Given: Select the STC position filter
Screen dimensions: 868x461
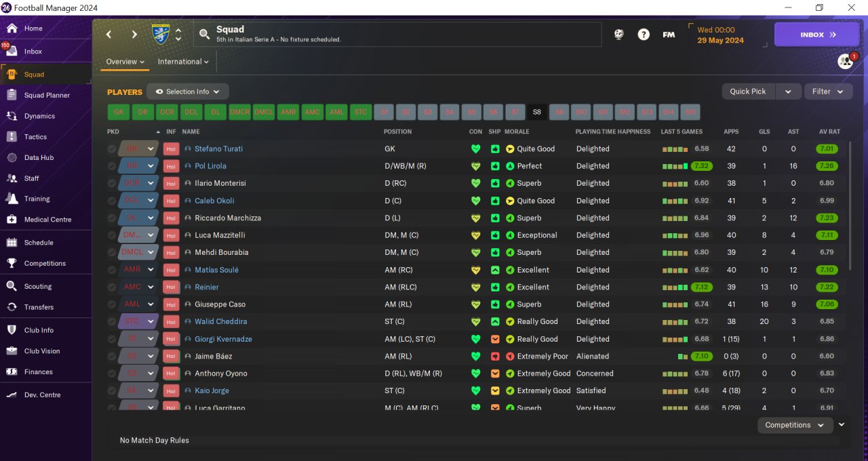Looking at the screenshot, I should 361,113.
